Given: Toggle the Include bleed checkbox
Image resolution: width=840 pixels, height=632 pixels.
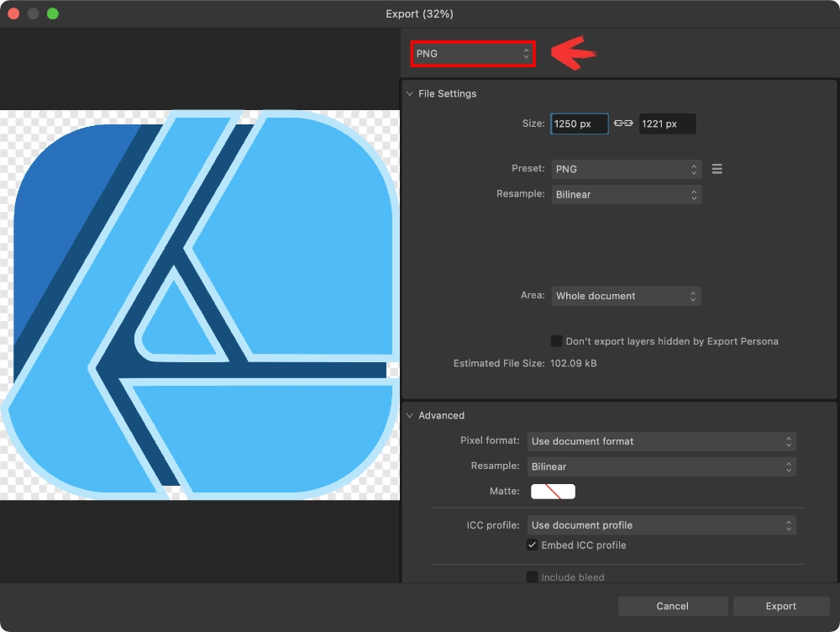Looking at the screenshot, I should click(532, 577).
